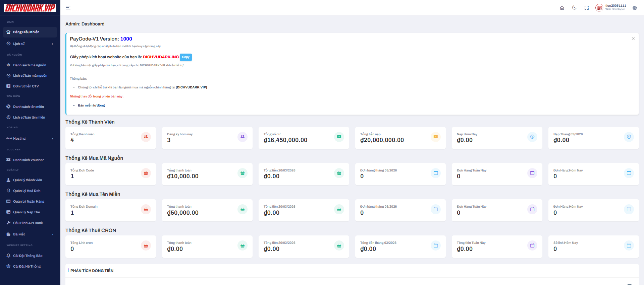
Task: Click the Đơn Hàng Tuần Này calendar icon
Action: [x=532, y=173]
